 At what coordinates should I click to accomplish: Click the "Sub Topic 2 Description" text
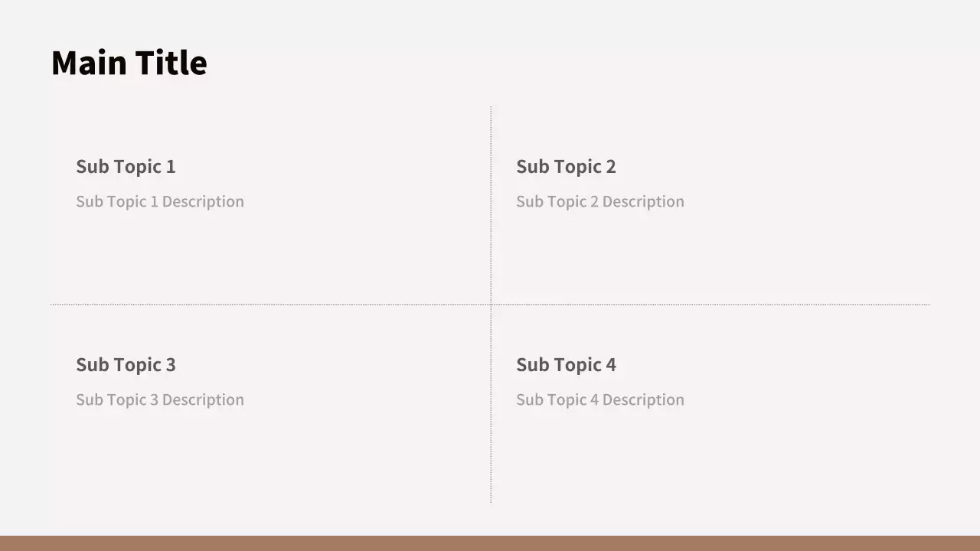600,202
